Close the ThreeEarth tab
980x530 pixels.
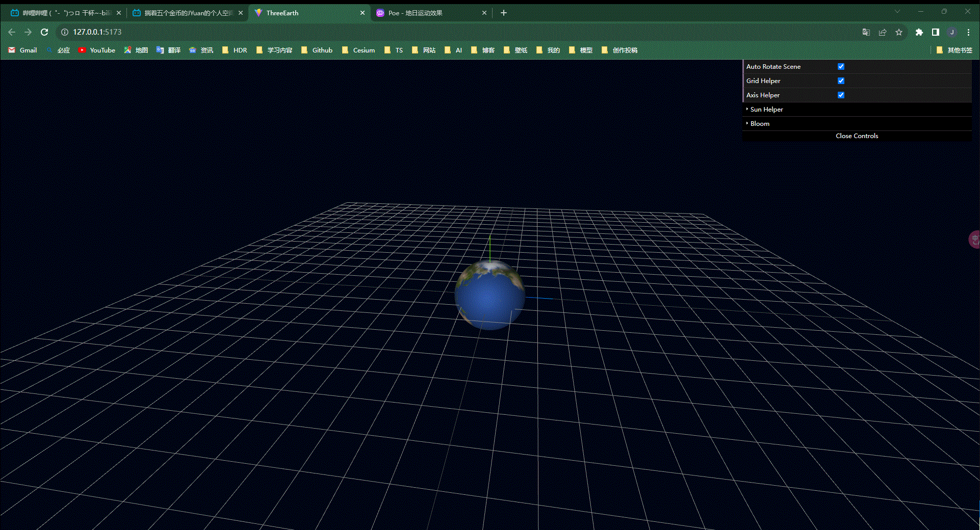[x=363, y=13]
